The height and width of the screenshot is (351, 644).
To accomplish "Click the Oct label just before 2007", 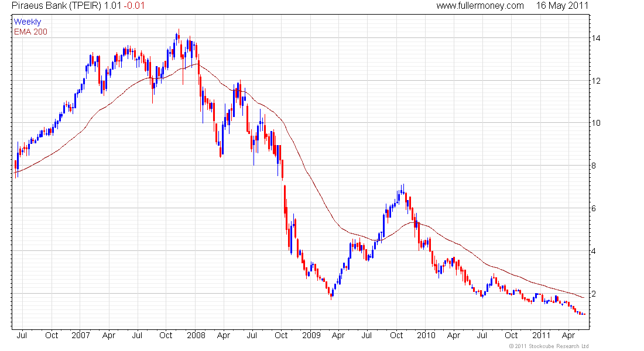I will [52, 335].
